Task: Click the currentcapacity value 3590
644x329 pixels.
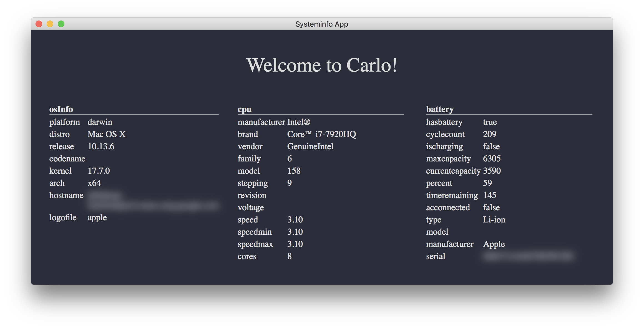Action: (492, 171)
